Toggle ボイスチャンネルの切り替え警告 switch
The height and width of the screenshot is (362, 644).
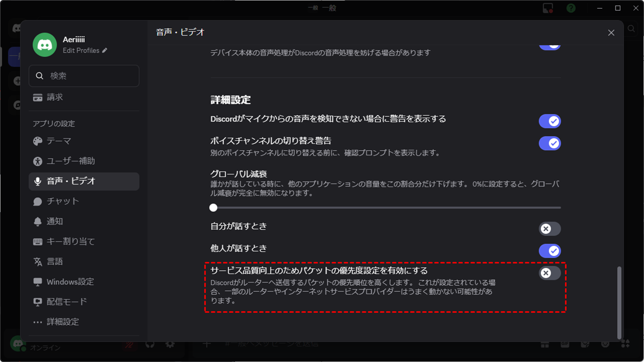[x=550, y=143]
